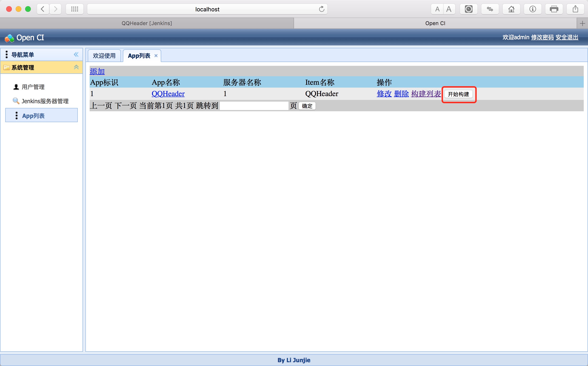Screen dimensions: 588x366
Task: Collapse the 导航菜单 navigation panel
Action: (x=76, y=54)
